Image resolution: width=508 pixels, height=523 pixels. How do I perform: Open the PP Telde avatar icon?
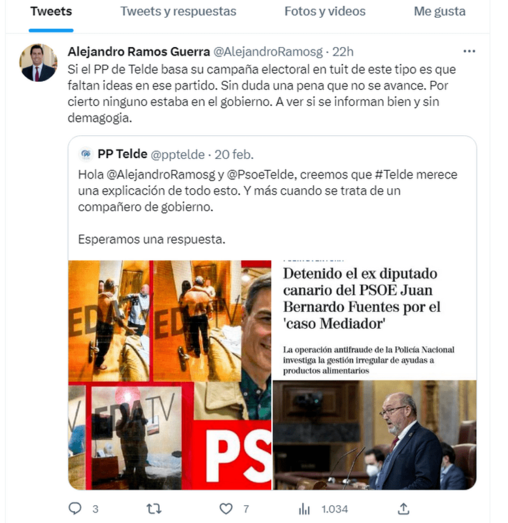point(86,154)
